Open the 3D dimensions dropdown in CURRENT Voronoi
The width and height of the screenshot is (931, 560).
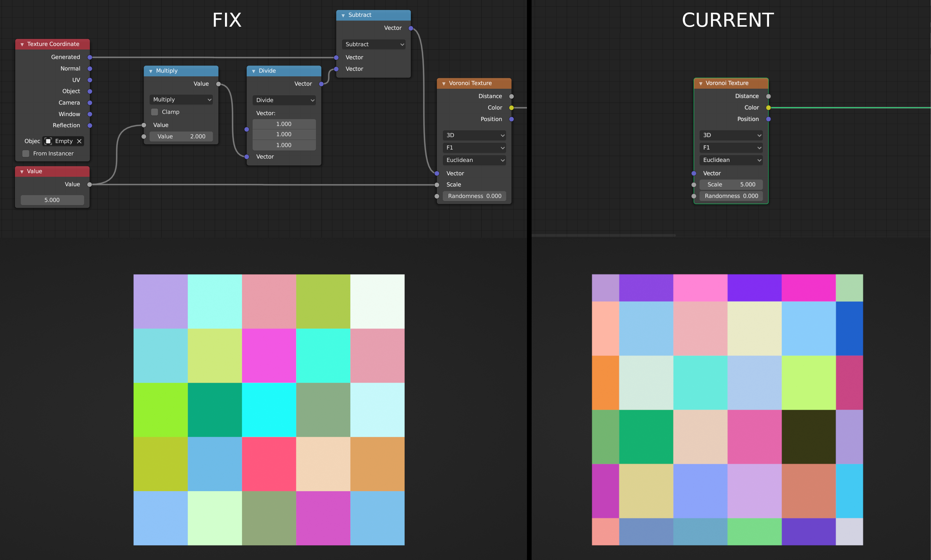click(731, 136)
